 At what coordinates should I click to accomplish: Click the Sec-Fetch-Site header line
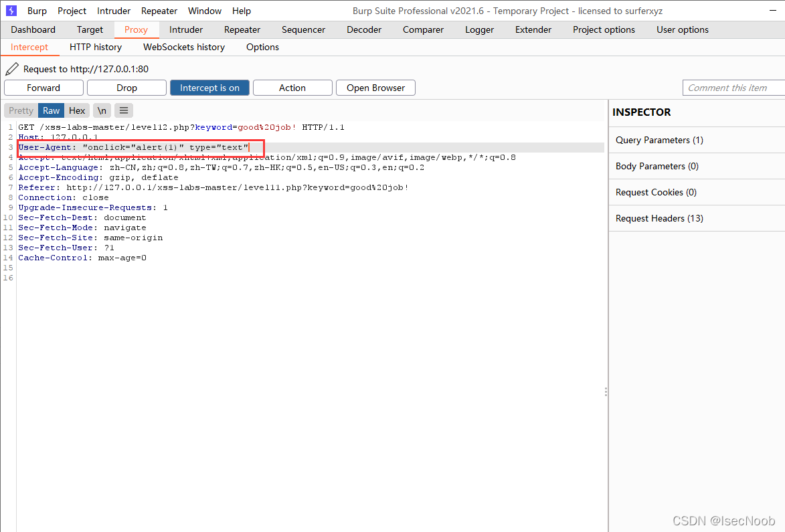90,237
